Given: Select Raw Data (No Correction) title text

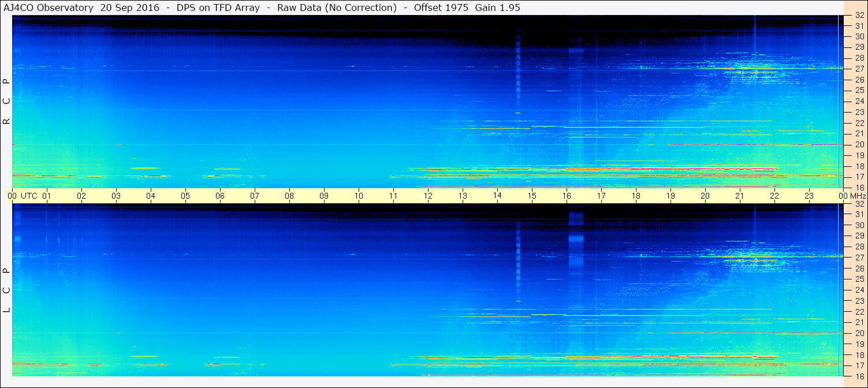Looking at the screenshot, I should (x=337, y=8).
